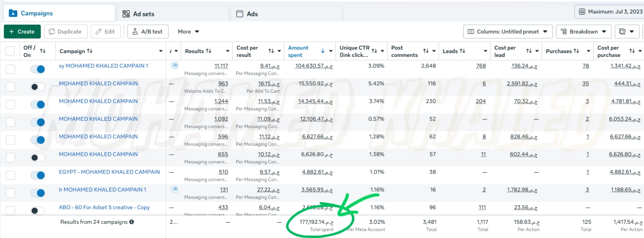Start an A/B test

click(x=148, y=31)
